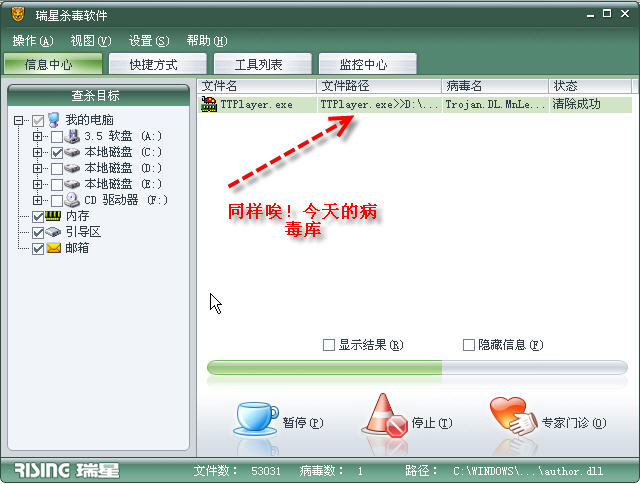Image resolution: width=640 pixels, height=484 pixels.
Task: Click the blue cup Pause (暂停) icon
Action: (256, 418)
